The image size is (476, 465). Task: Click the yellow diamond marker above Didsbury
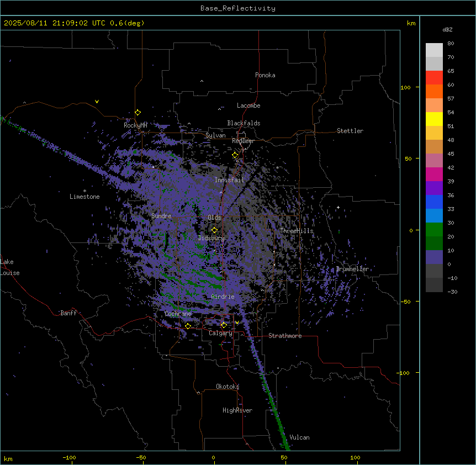[x=214, y=230]
